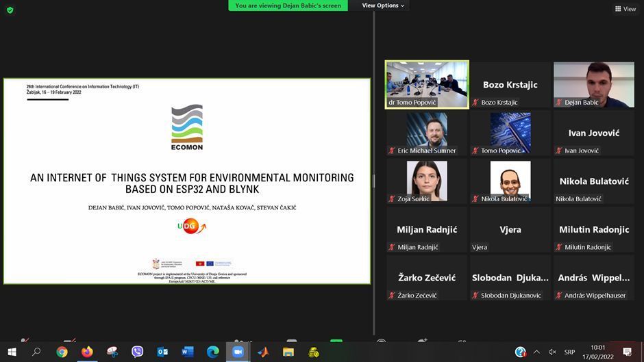
Task: Expand the View Options dropdown
Action: pyautogui.click(x=383, y=5)
